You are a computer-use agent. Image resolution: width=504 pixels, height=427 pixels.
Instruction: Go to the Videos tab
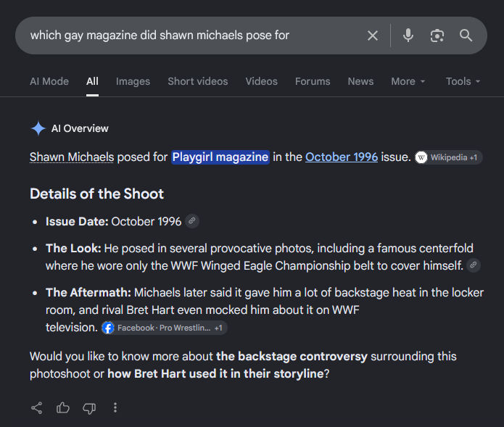point(261,82)
